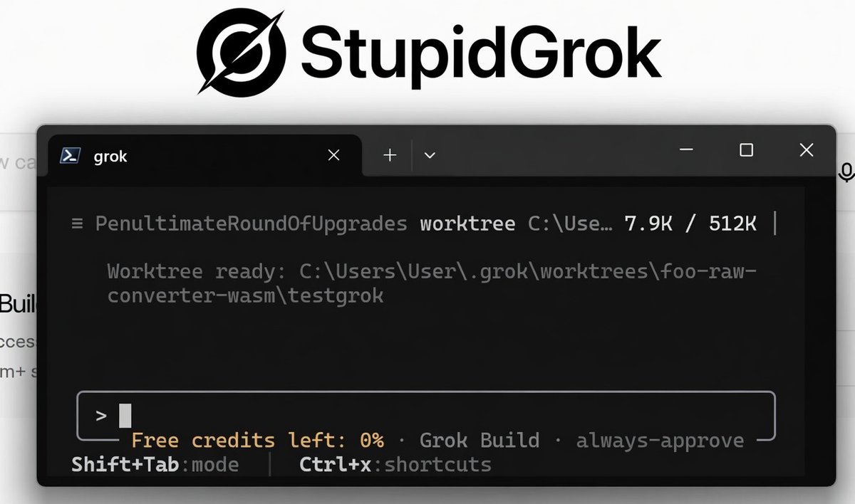Click the StupidGrok logo icon
Viewport: 855px width, 504px height.
click(241, 51)
